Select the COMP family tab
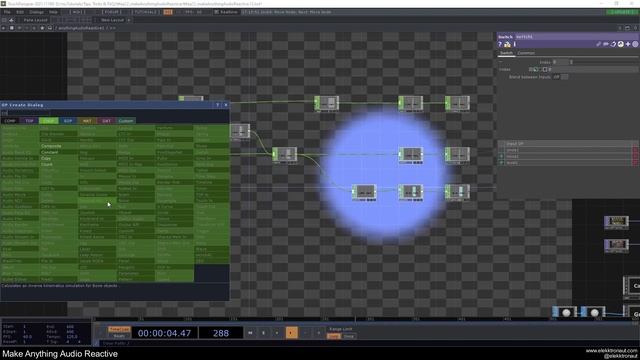 click(x=10, y=121)
